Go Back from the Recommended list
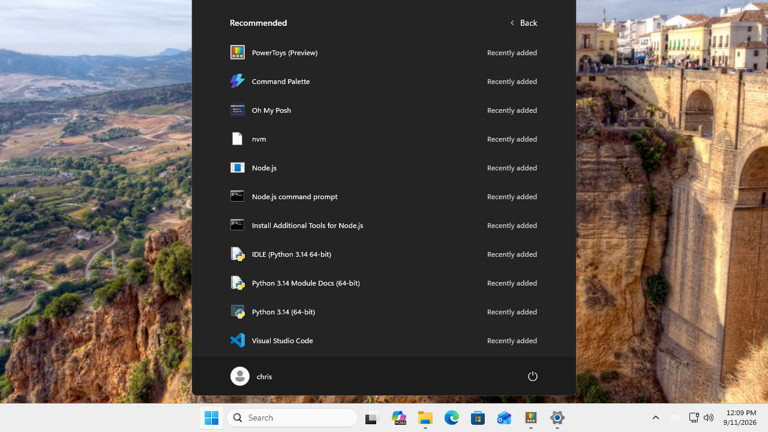The image size is (768, 432). (524, 23)
